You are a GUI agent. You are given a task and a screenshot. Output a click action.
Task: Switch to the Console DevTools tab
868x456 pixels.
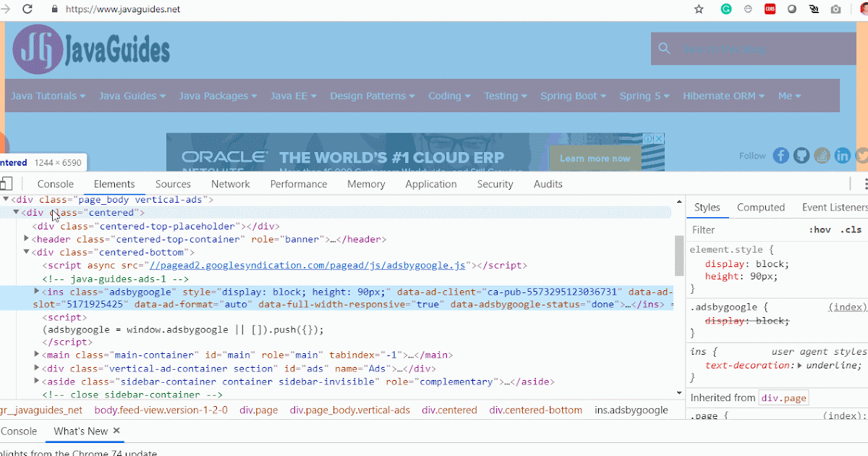(x=56, y=184)
